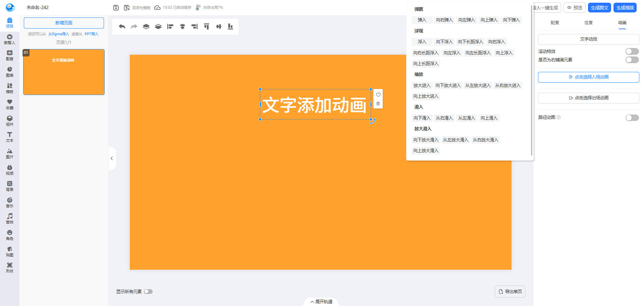Viewport: 644px width, 306px height.
Task: Open the 点击选择出场动画 selector
Action: 588,98
